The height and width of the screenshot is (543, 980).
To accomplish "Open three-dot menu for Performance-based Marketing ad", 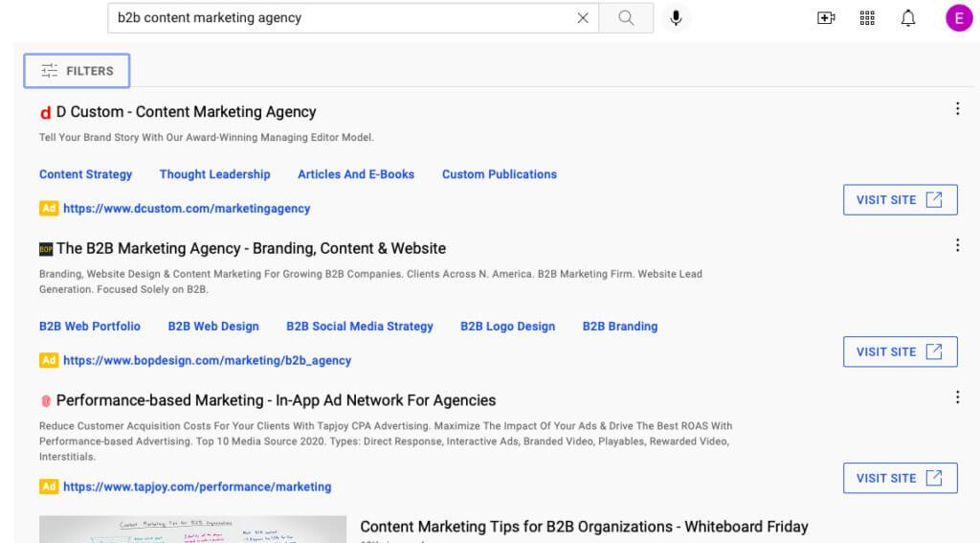I will tap(957, 397).
